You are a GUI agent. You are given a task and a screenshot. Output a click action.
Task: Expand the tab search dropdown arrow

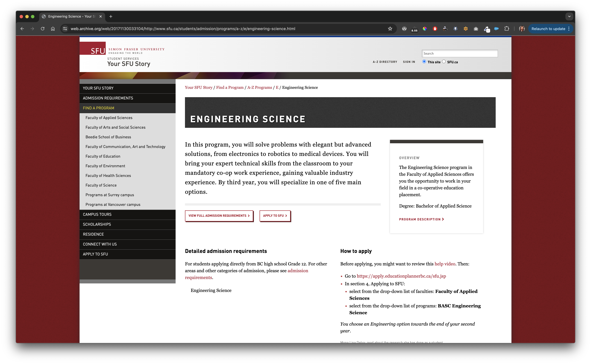pyautogui.click(x=569, y=16)
